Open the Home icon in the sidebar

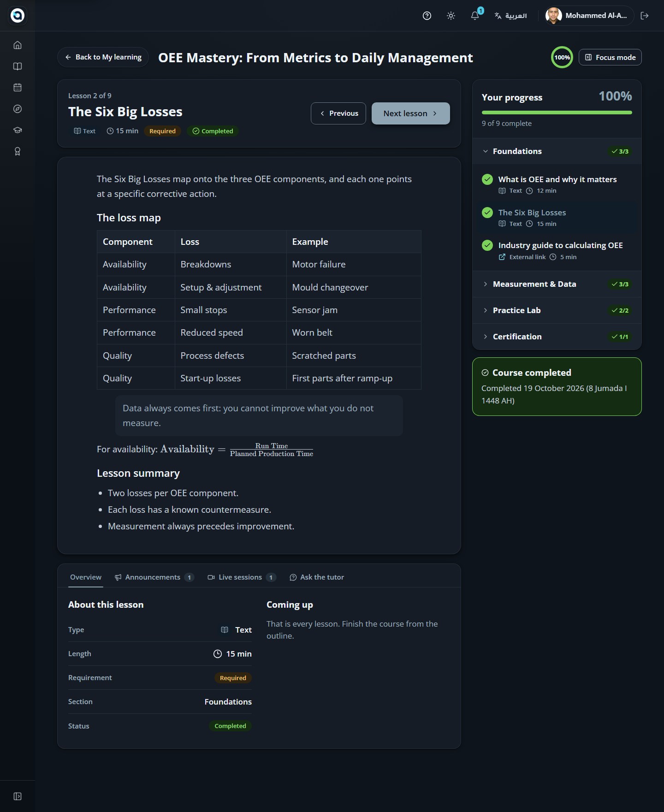18,45
